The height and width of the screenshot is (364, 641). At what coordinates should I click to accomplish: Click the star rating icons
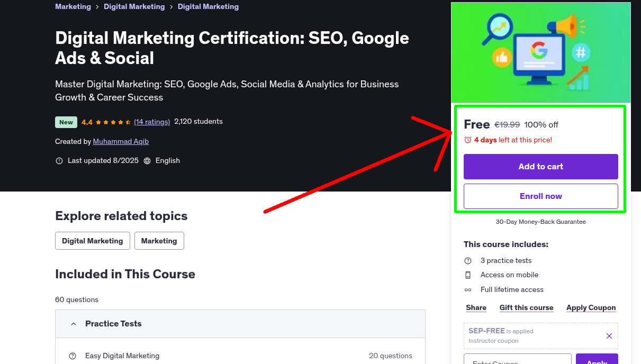pyautogui.click(x=113, y=122)
